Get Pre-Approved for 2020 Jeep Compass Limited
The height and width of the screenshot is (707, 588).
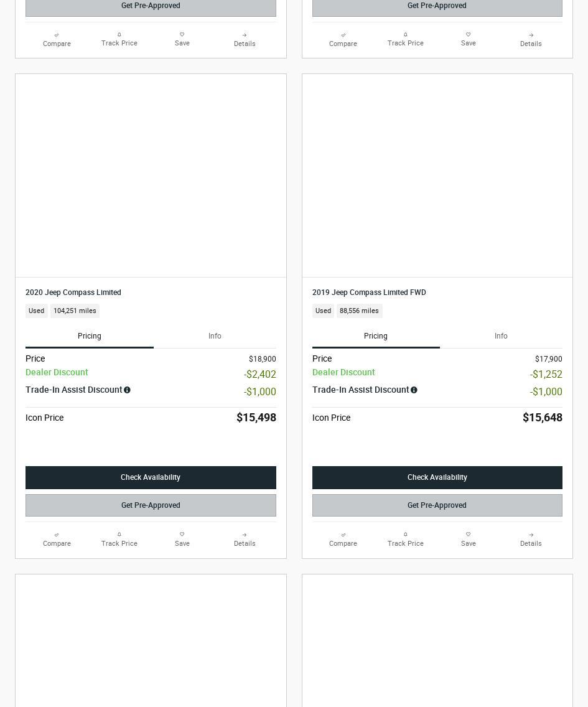point(151,505)
